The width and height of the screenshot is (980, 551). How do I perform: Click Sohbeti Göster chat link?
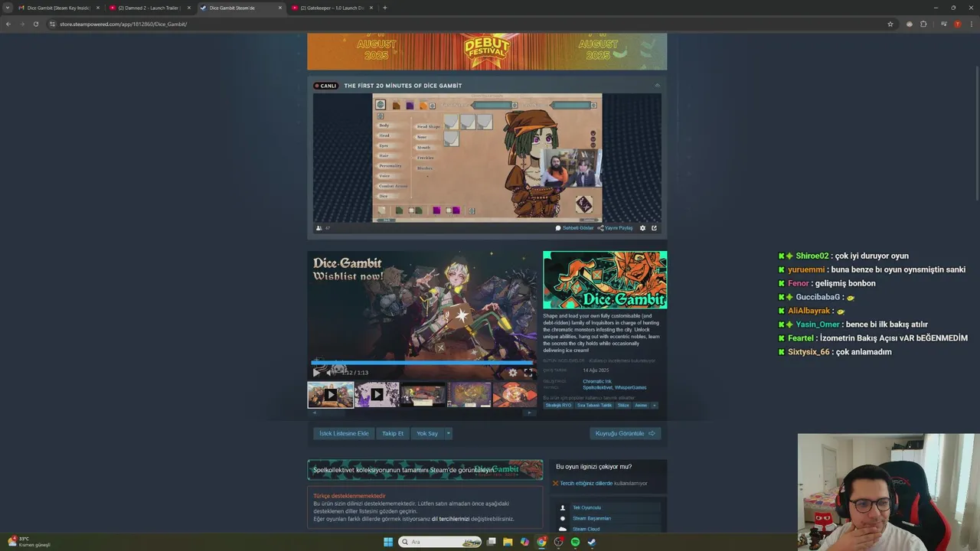[574, 228]
